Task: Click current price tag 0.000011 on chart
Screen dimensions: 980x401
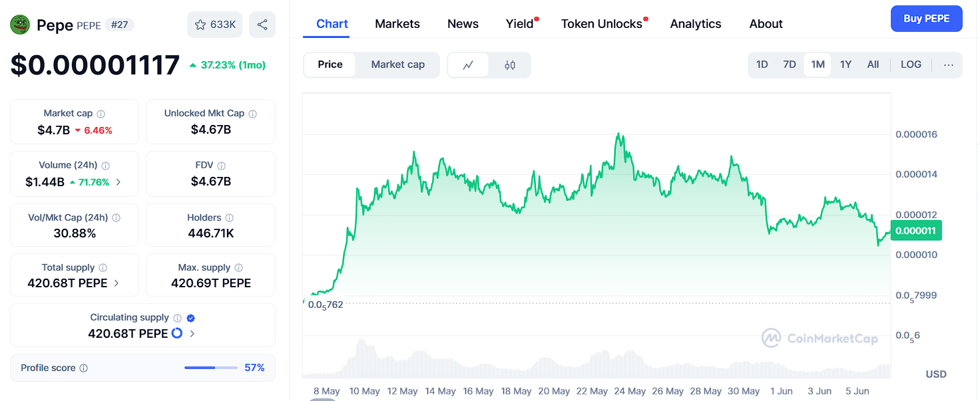Action: [915, 231]
